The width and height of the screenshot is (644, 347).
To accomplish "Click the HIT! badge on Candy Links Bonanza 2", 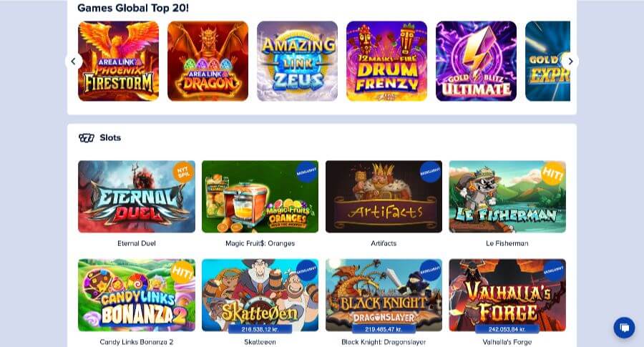I will (182, 273).
